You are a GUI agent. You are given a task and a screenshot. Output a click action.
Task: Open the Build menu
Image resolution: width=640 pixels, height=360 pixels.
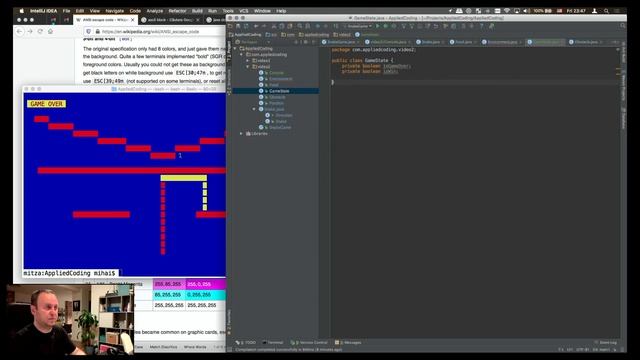(197, 11)
